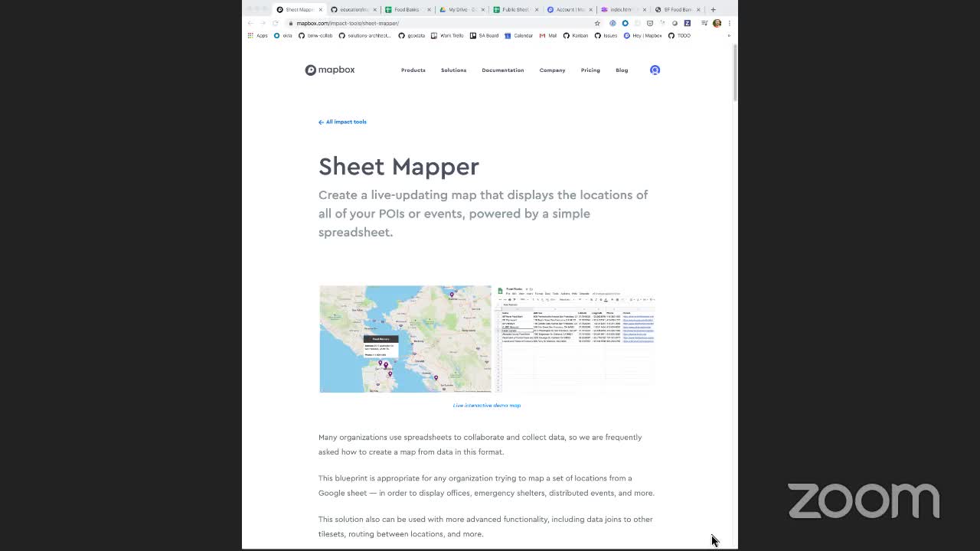The height and width of the screenshot is (551, 980).
Task: Open the Solutions navigation menu
Action: pos(453,70)
